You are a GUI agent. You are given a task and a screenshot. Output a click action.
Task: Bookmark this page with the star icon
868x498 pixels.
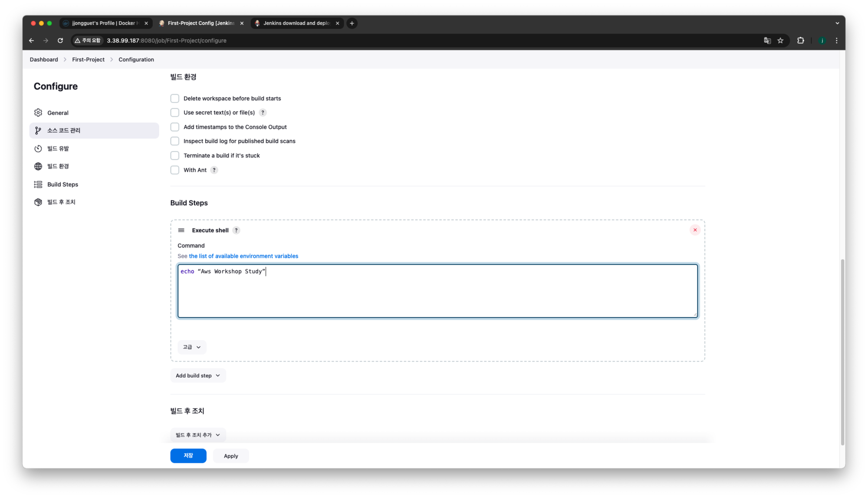780,41
